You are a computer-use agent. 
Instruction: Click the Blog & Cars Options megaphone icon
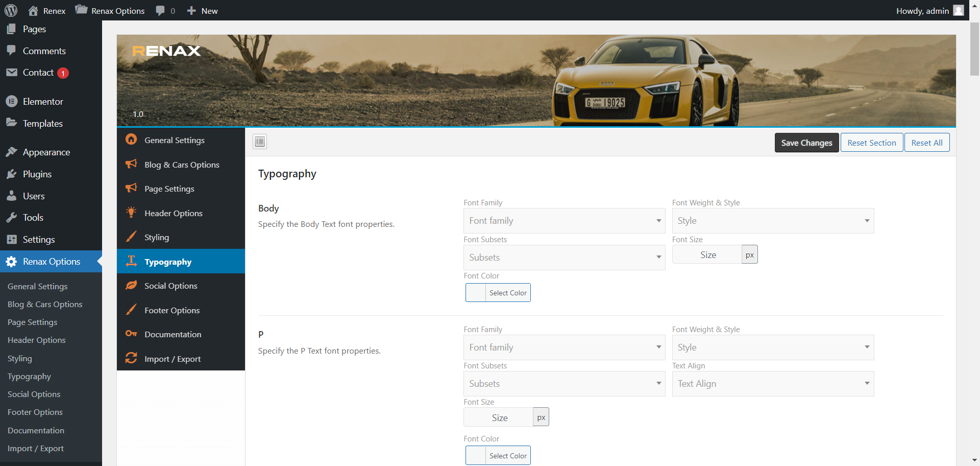pos(131,164)
